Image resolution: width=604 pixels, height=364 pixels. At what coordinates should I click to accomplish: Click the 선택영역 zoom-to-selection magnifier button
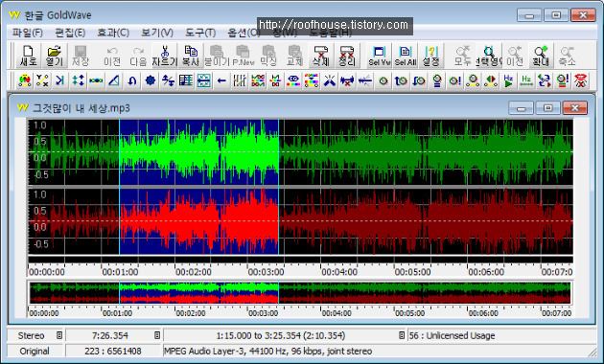pyautogui.click(x=489, y=56)
